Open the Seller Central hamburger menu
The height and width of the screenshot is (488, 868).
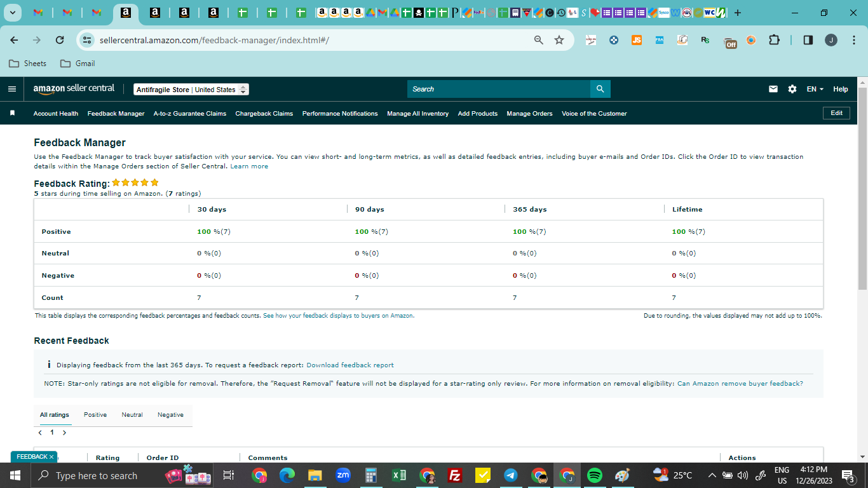point(12,89)
